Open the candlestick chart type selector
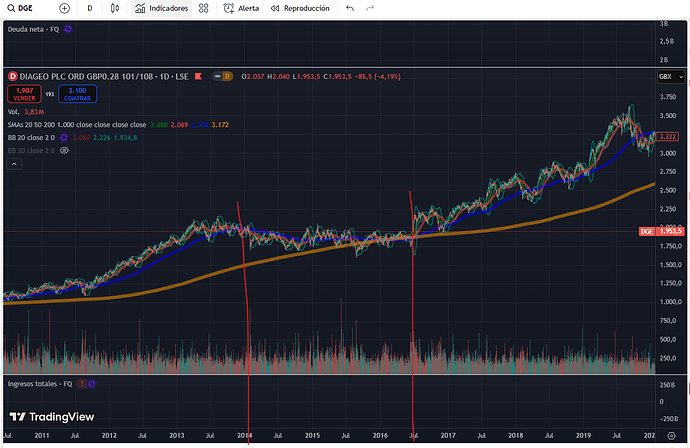 pyautogui.click(x=115, y=8)
